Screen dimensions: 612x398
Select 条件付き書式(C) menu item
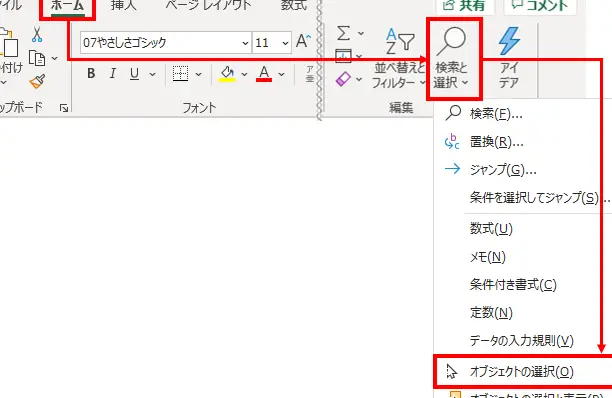(522, 285)
